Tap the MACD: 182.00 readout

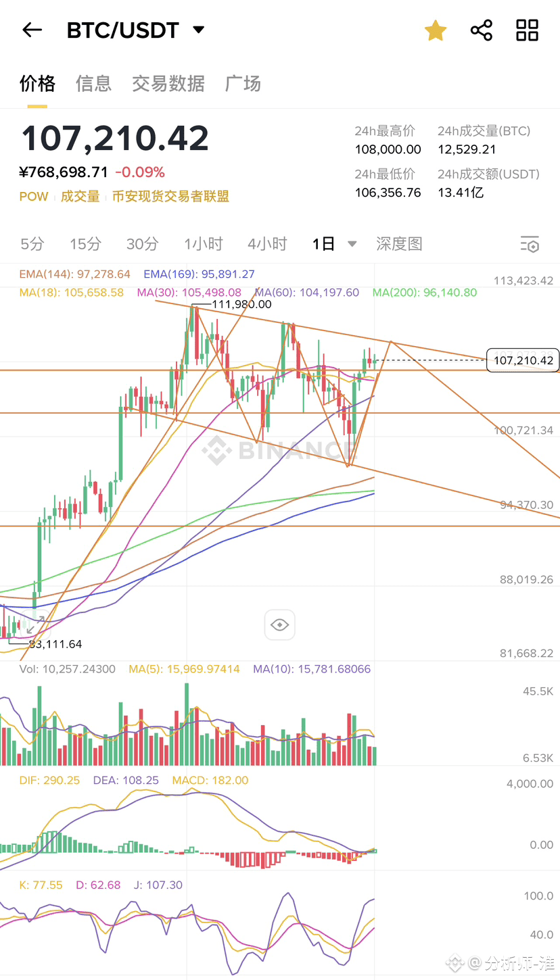pyautogui.click(x=210, y=780)
